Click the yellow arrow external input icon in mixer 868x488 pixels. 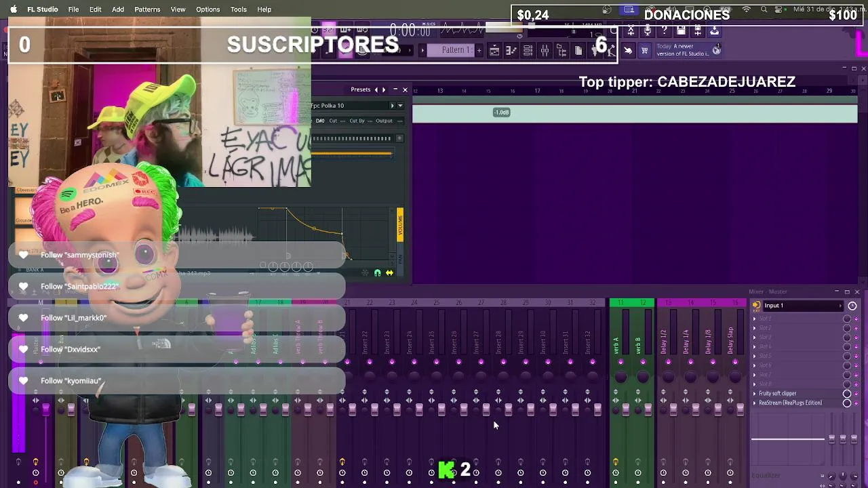[x=756, y=305]
